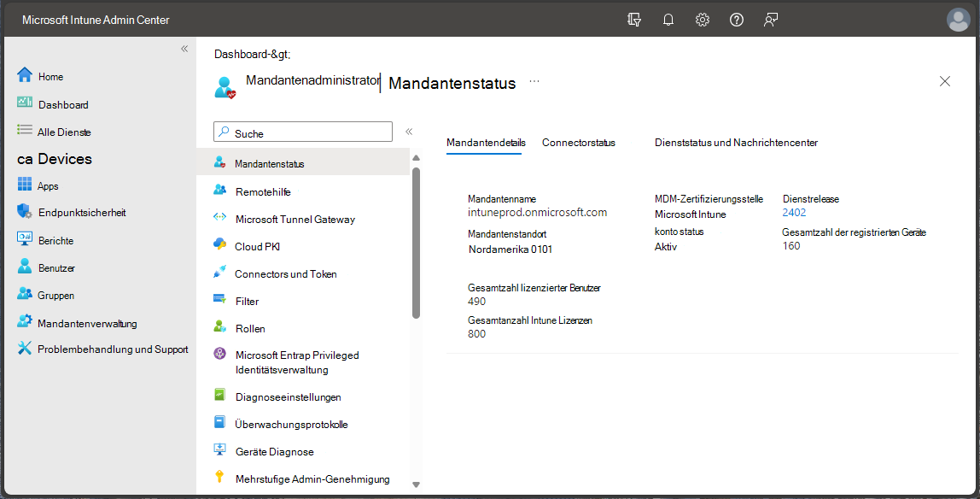Viewport: 980px width, 499px height.
Task: Open the more options ellipsis menu
Action: point(534,82)
